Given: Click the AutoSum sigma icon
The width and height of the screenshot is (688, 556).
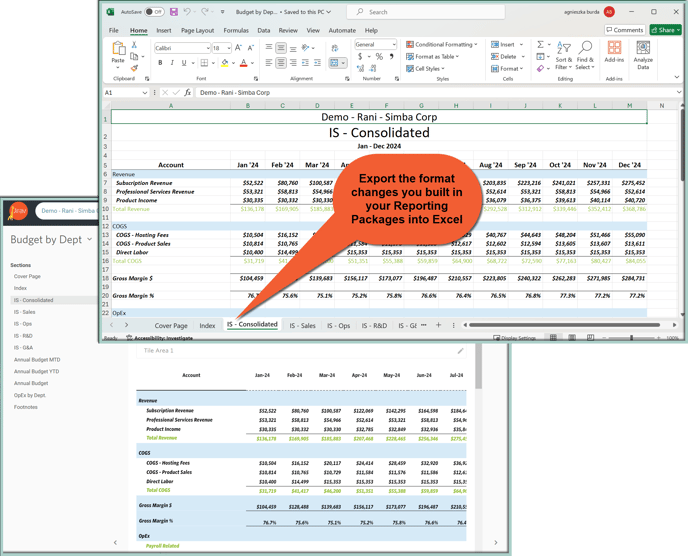Looking at the screenshot, I should pos(541,44).
